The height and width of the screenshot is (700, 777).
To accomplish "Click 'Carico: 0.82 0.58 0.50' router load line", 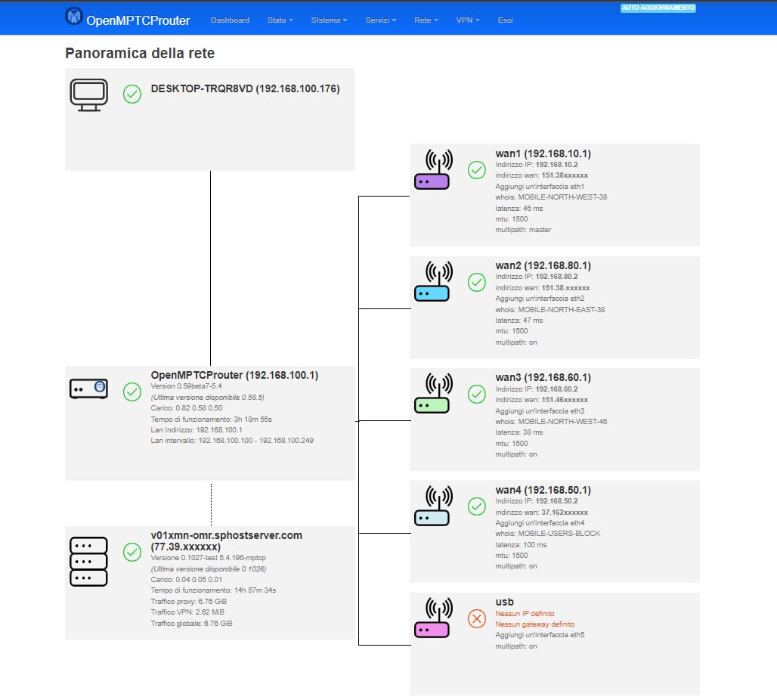I will click(187, 408).
